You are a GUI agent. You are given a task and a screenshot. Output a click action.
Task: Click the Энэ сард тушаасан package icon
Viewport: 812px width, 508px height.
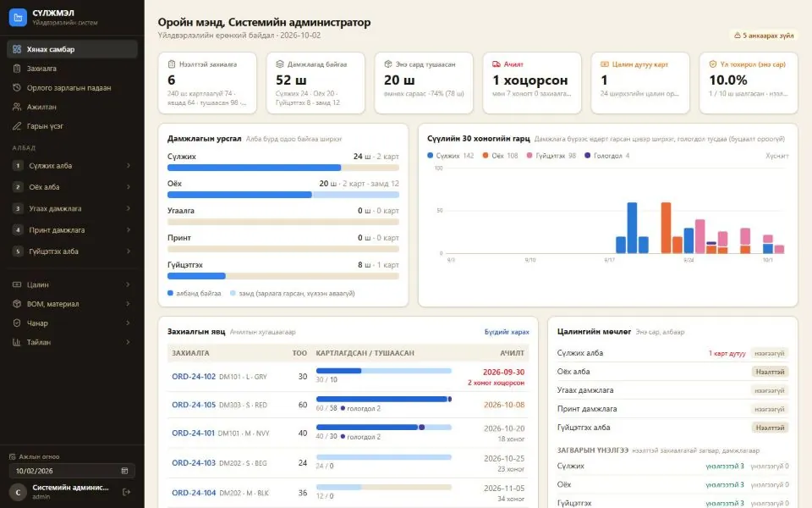[x=388, y=64]
